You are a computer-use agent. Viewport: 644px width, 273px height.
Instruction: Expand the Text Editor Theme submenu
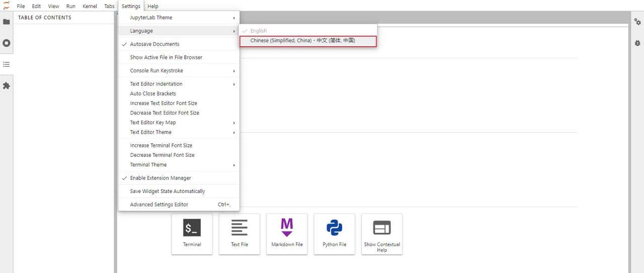179,132
